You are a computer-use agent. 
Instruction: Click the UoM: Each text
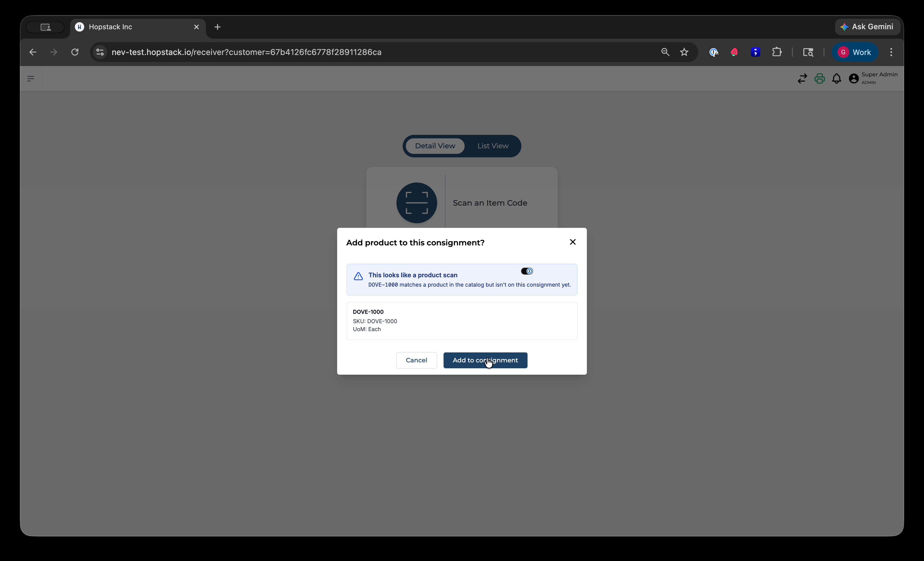(x=367, y=329)
